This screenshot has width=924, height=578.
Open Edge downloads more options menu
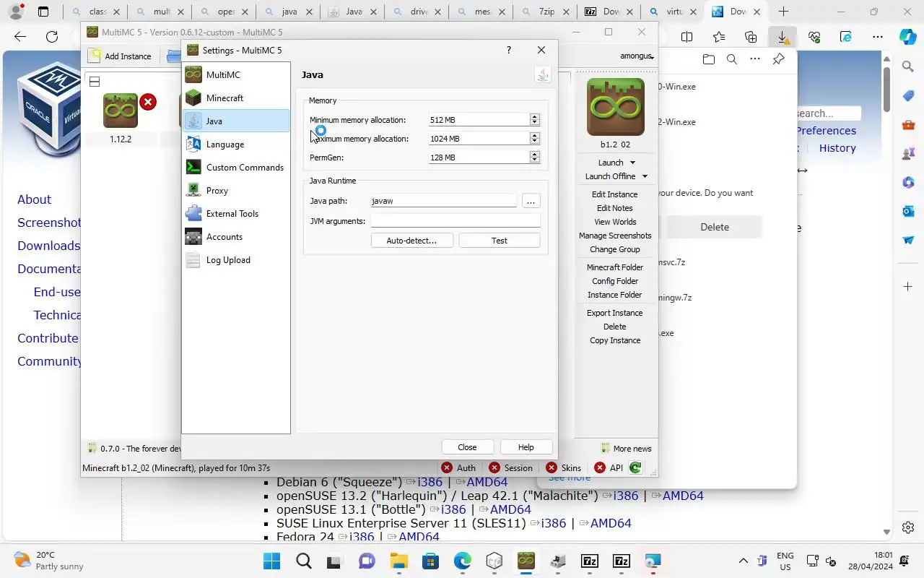coord(754,59)
